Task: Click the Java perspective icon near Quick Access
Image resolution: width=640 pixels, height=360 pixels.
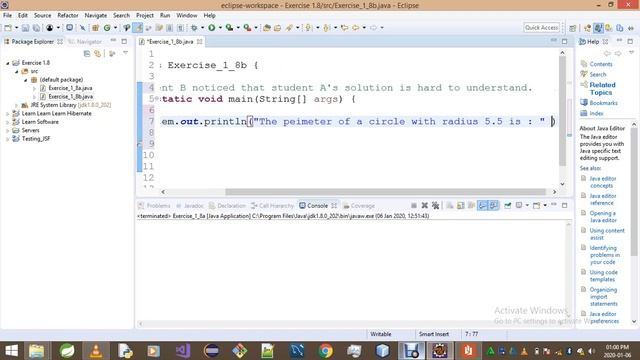Action: click(x=598, y=28)
